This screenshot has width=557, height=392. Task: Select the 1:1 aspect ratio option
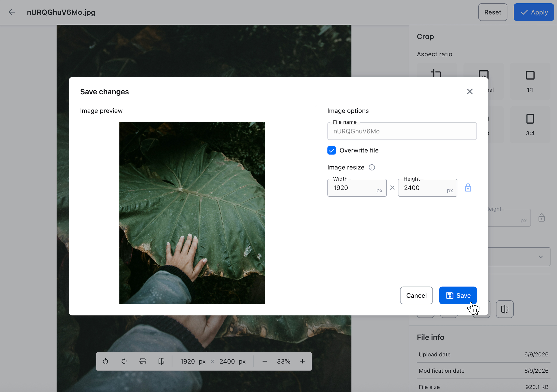(x=530, y=81)
